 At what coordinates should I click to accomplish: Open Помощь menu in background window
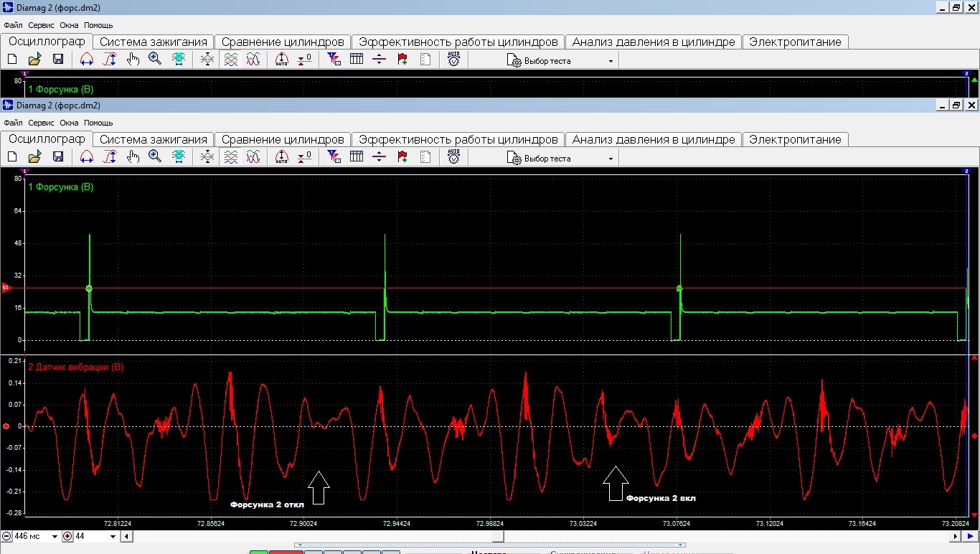(98, 25)
